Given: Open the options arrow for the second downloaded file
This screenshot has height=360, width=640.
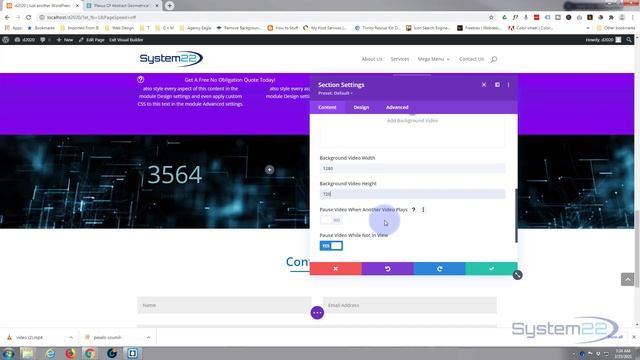Looking at the screenshot, I should pyautogui.click(x=148, y=338).
